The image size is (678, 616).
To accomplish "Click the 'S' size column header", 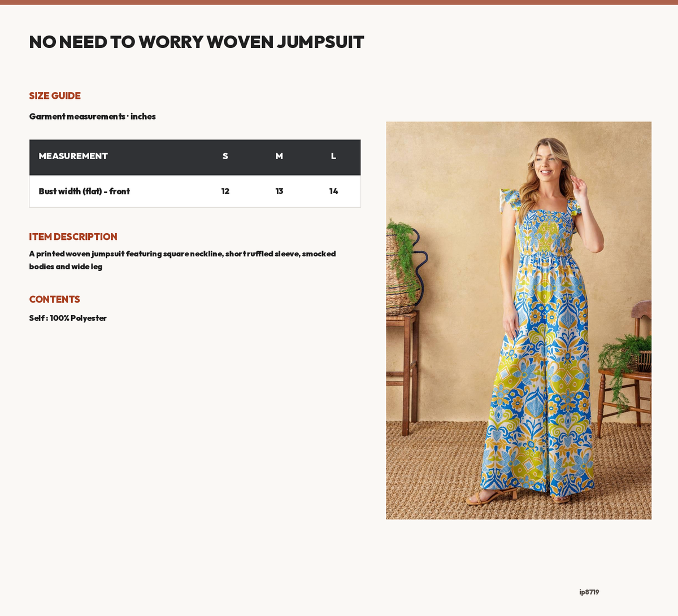I will point(225,156).
